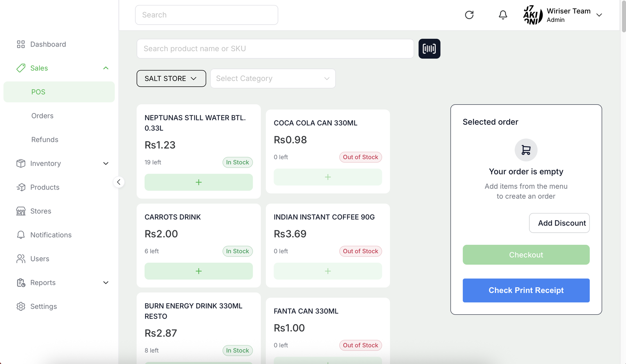
Task: Open Settings in the sidebar
Action: 43,307
